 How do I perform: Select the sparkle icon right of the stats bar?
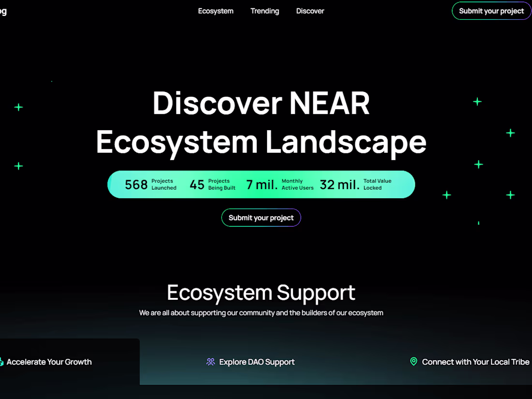coord(446,195)
